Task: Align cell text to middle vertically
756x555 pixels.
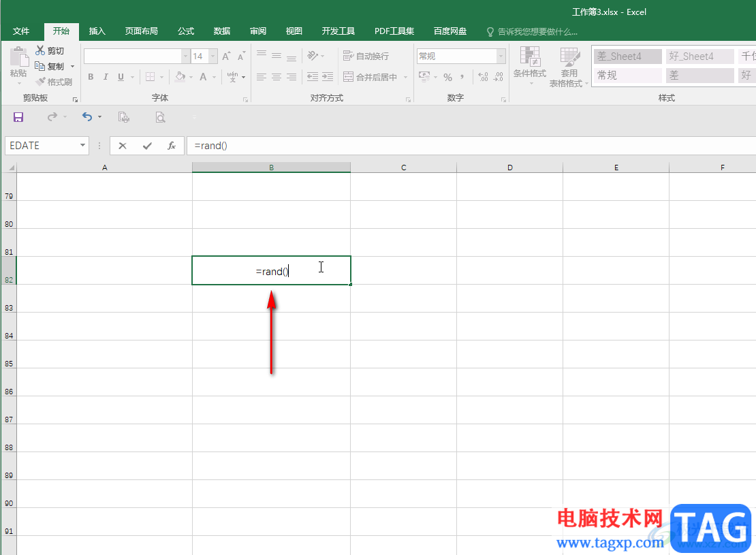Action: 277,56
